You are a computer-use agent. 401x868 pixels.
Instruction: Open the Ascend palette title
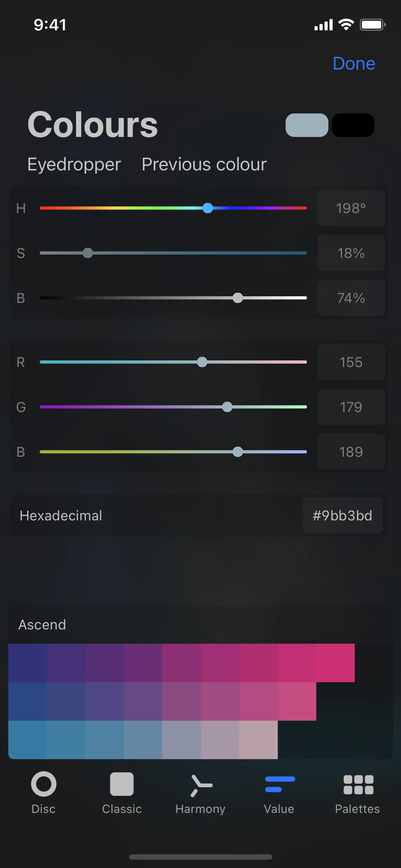pos(42,624)
